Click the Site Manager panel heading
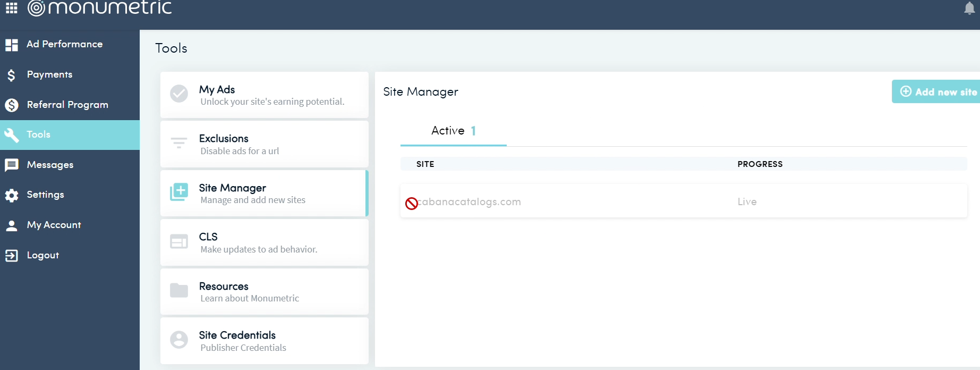Screen dimensions: 980x370 click(x=421, y=92)
